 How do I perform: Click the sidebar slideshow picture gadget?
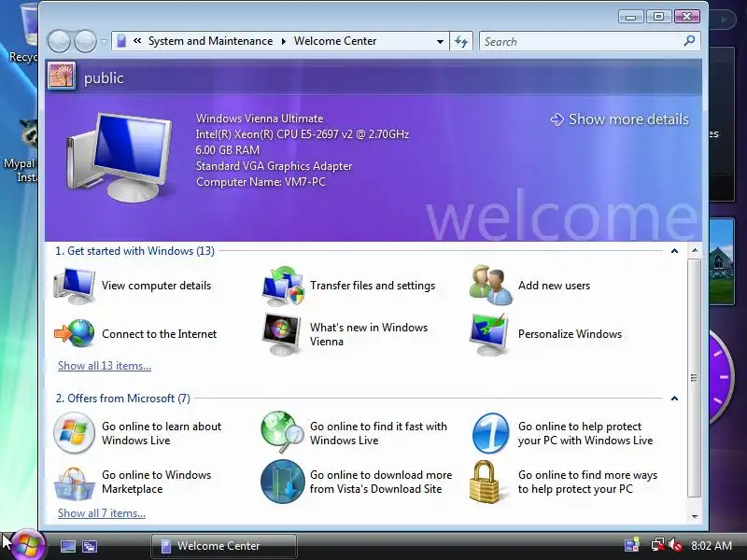click(721, 261)
